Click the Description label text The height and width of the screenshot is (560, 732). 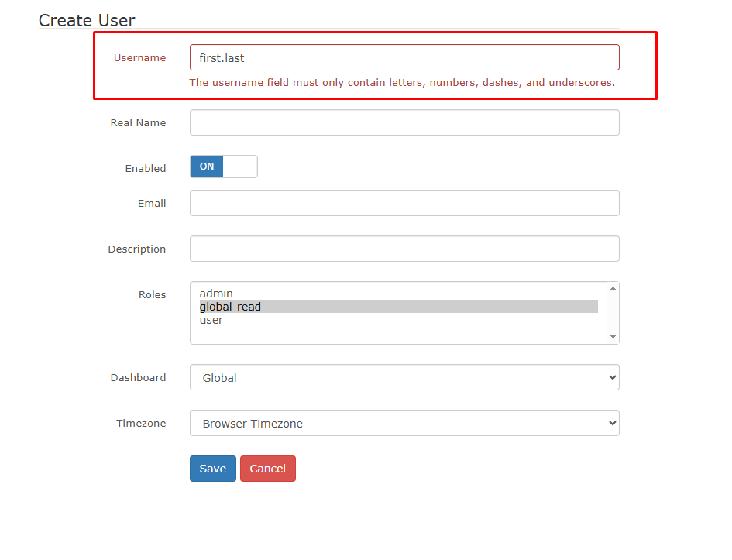[x=136, y=249]
